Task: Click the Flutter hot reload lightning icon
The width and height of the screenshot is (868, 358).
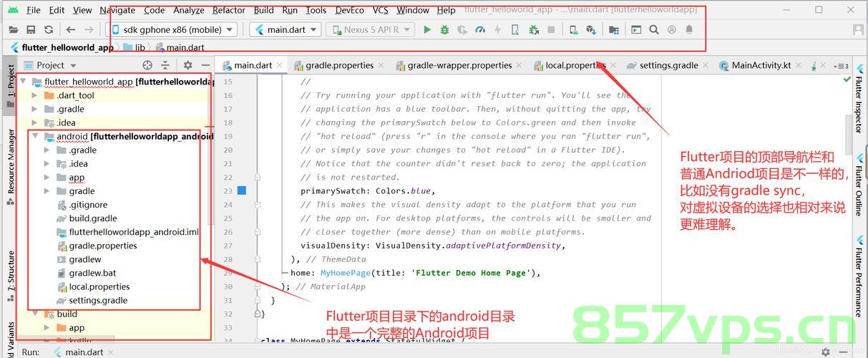Action: point(498,29)
